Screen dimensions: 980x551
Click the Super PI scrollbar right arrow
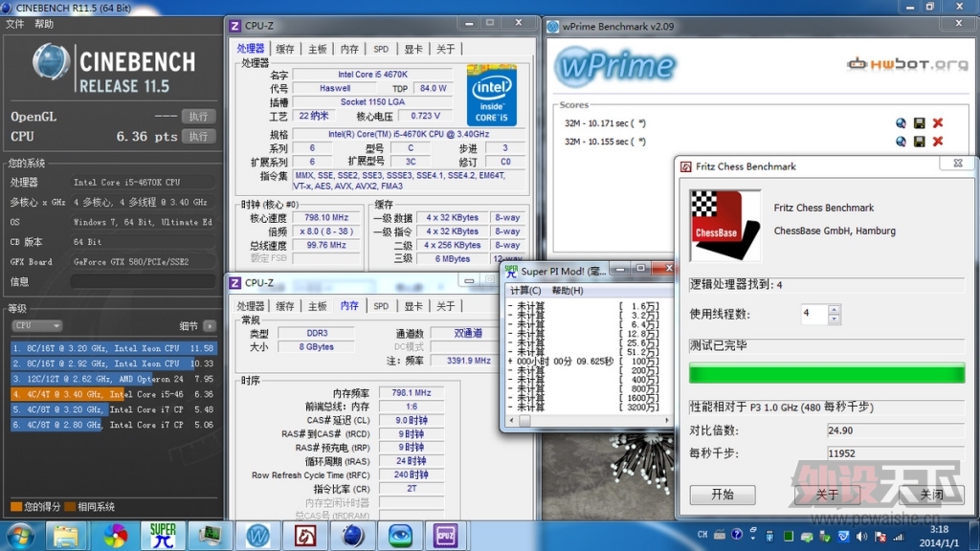coord(666,421)
